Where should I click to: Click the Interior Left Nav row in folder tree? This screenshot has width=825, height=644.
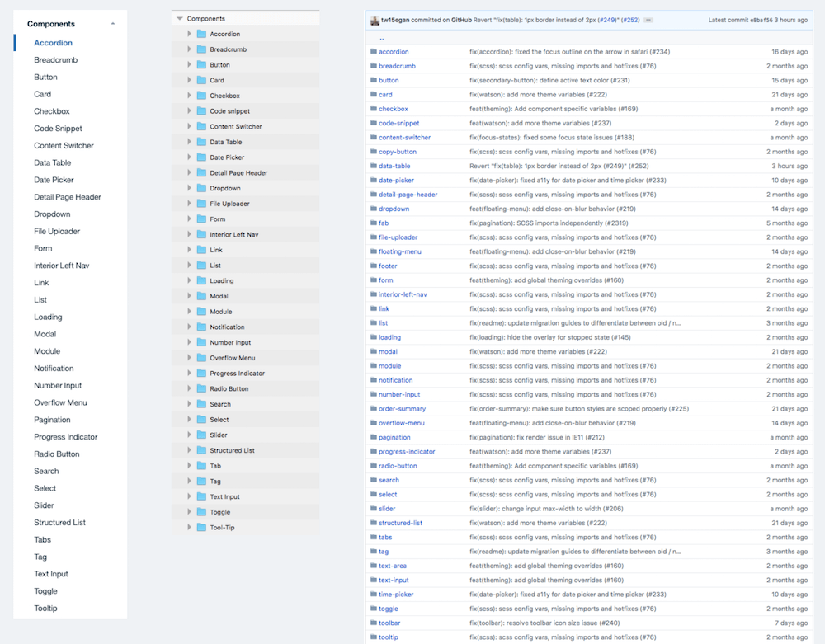(245, 234)
